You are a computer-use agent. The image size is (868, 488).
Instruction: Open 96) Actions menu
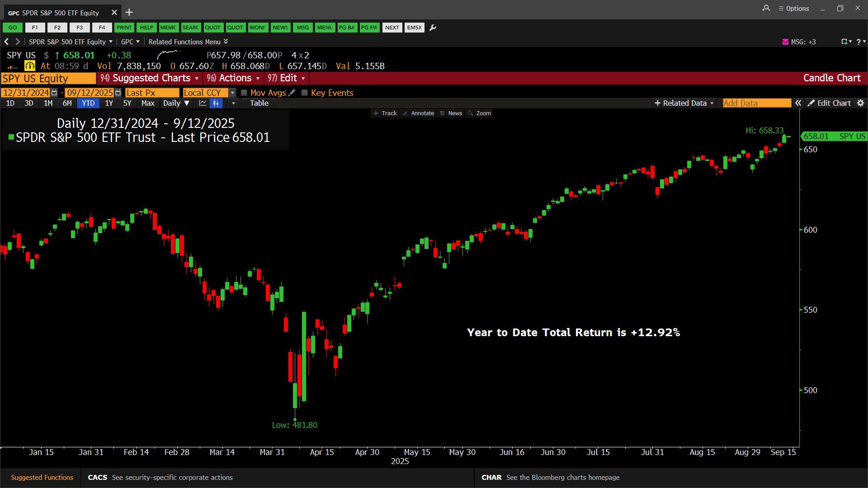coord(233,78)
